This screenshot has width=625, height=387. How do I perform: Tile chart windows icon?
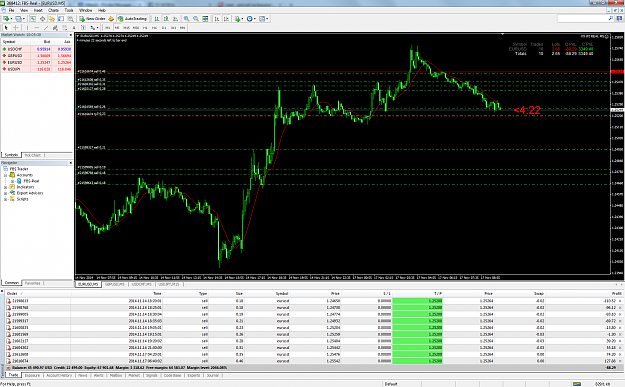point(205,19)
